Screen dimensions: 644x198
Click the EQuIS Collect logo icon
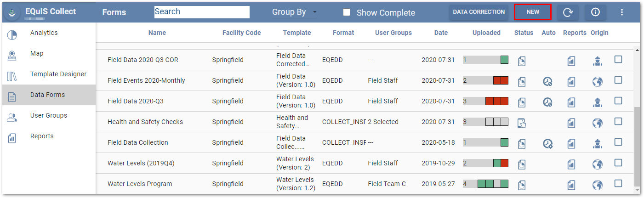pos(12,13)
